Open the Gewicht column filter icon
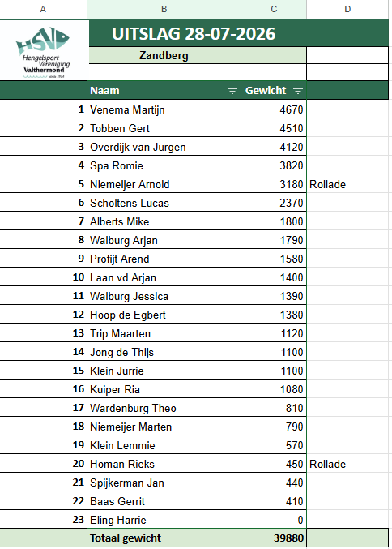392x549 pixels. [x=298, y=91]
